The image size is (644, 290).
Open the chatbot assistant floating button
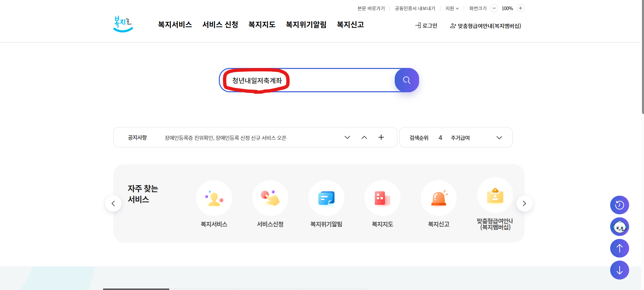[620, 226]
